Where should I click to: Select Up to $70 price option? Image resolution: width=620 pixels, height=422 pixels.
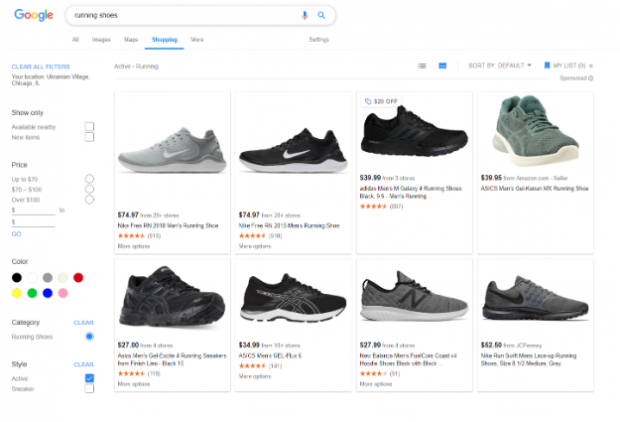click(x=89, y=179)
